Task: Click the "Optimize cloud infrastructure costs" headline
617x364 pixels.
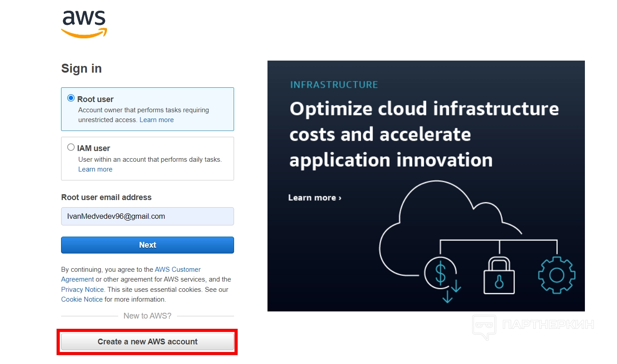Action: point(424,135)
